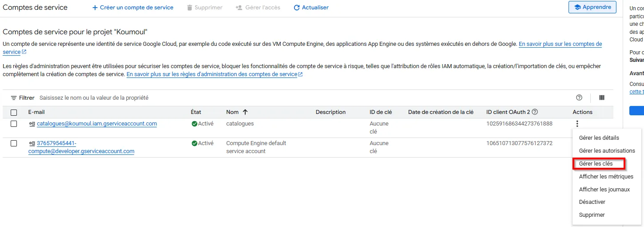Open 376579545441-compute service account link
Viewport: 644px width, 227px height.
(81, 147)
